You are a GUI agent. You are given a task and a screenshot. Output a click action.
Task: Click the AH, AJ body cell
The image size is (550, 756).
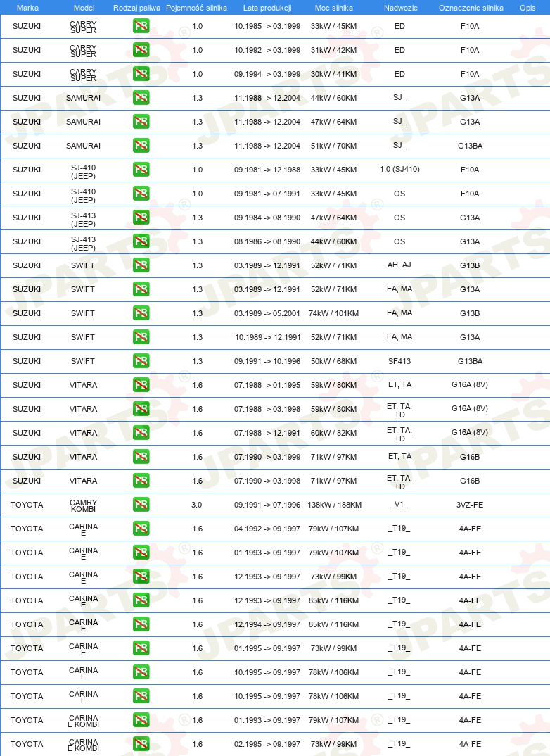(x=399, y=265)
